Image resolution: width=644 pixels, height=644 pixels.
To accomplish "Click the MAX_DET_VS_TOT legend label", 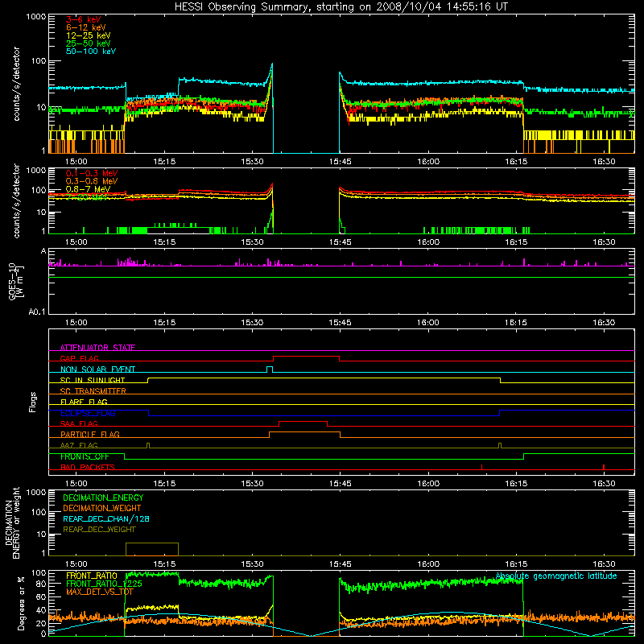I will (100, 592).
